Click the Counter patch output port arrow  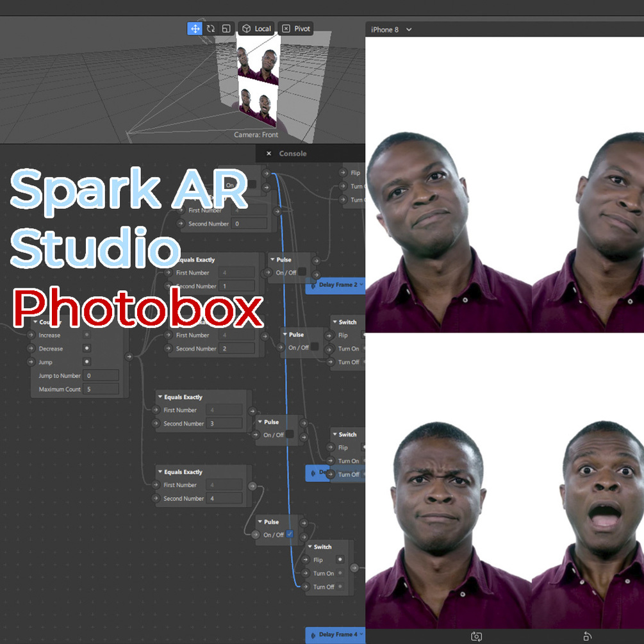click(129, 356)
